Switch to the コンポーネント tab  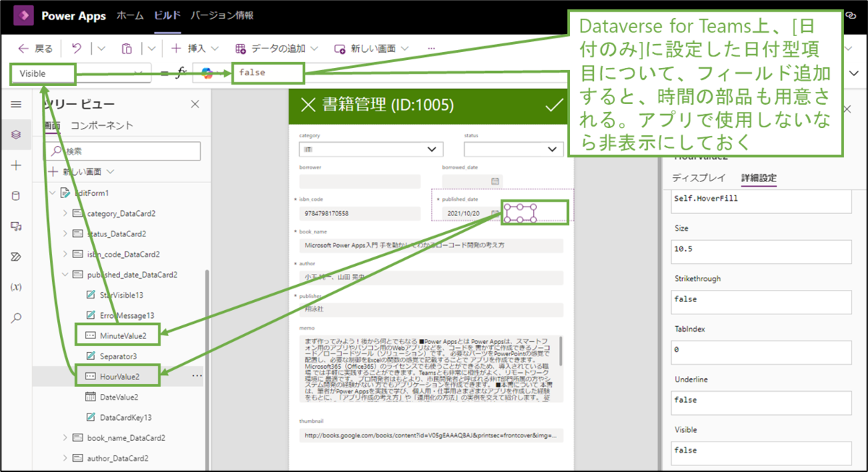coord(102,125)
